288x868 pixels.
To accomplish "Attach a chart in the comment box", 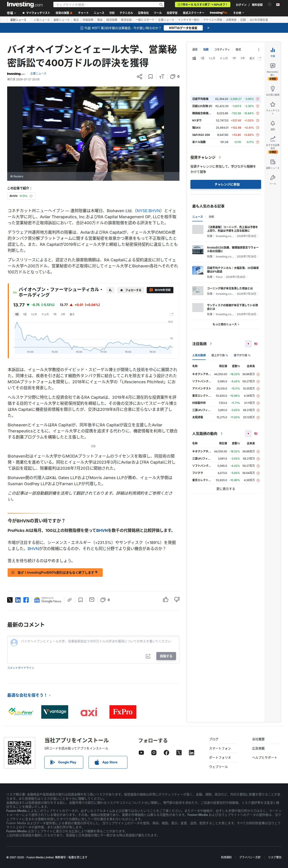I will (x=148, y=656).
